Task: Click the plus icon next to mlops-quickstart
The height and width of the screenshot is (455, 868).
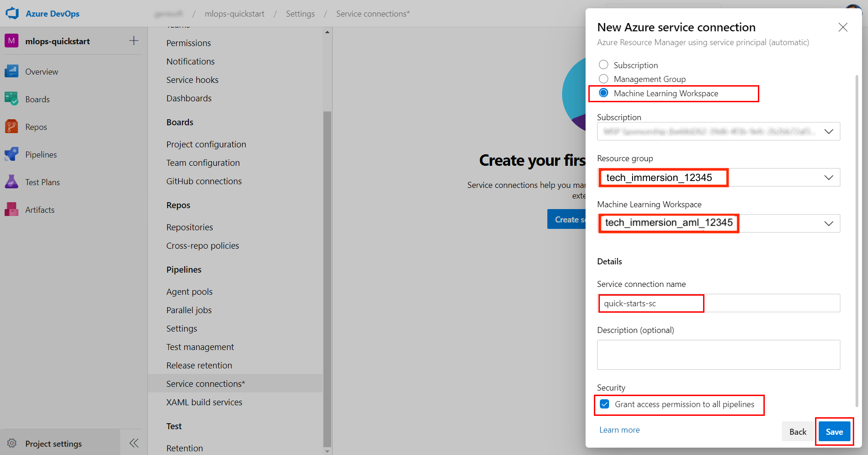Action: [x=134, y=41]
